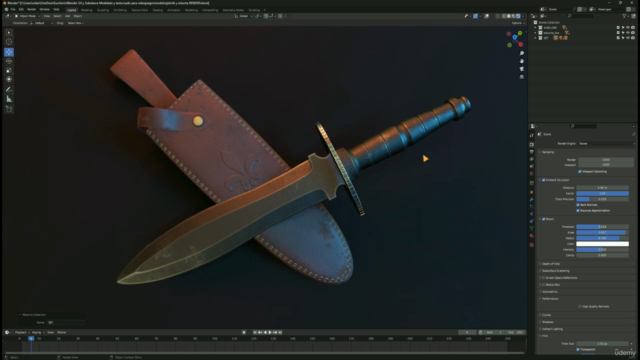The image size is (640, 360).
Task: Click the viewport pan hand icon
Action: click(x=522, y=61)
